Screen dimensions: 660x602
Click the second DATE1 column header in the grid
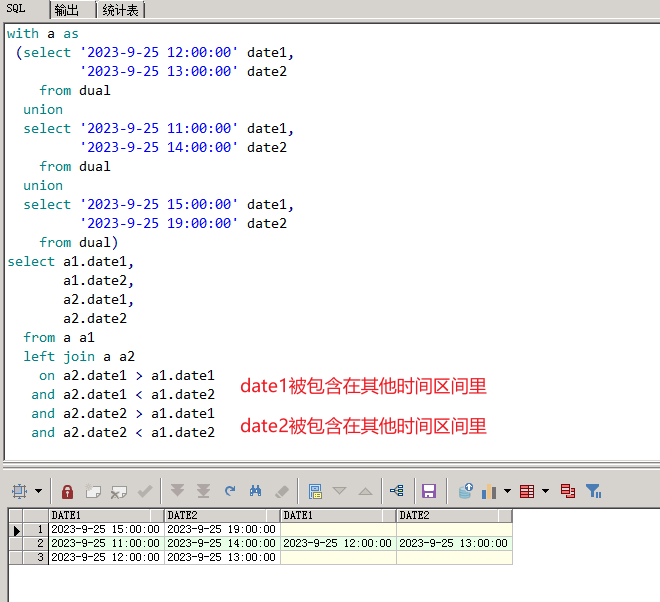(338, 515)
